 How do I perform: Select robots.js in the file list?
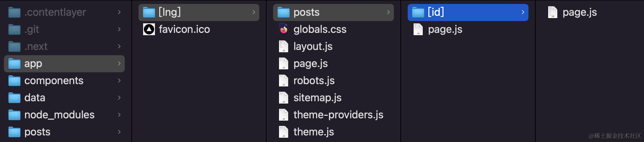(x=314, y=81)
